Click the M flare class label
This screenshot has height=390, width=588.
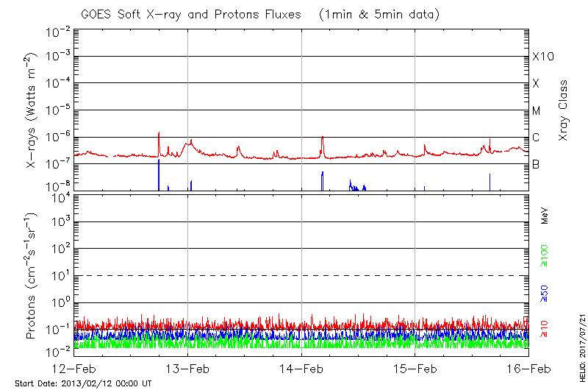[537, 110]
